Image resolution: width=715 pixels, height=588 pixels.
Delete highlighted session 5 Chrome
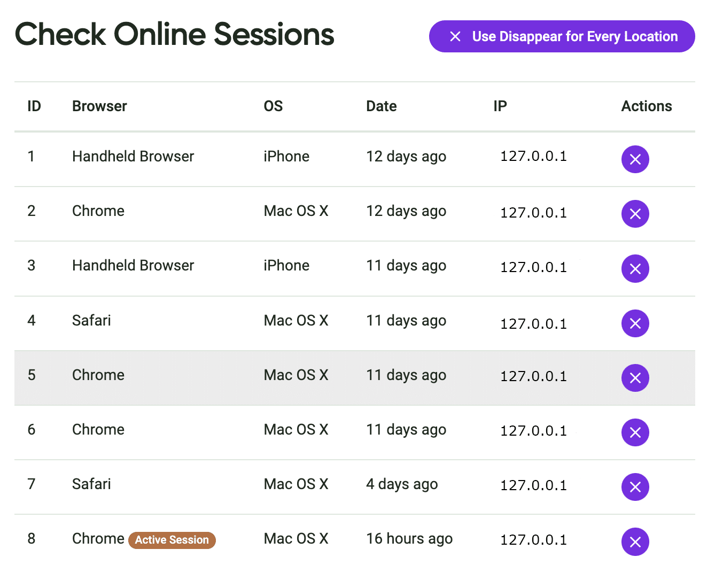[635, 378]
